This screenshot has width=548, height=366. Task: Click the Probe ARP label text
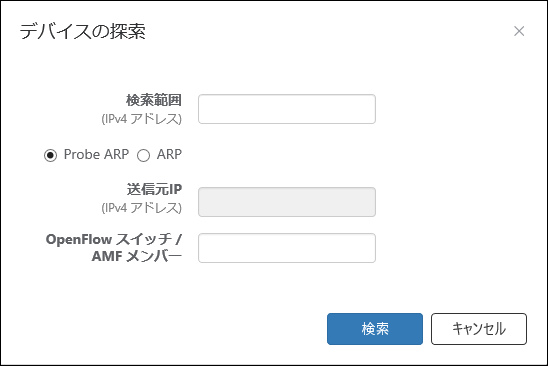click(96, 155)
